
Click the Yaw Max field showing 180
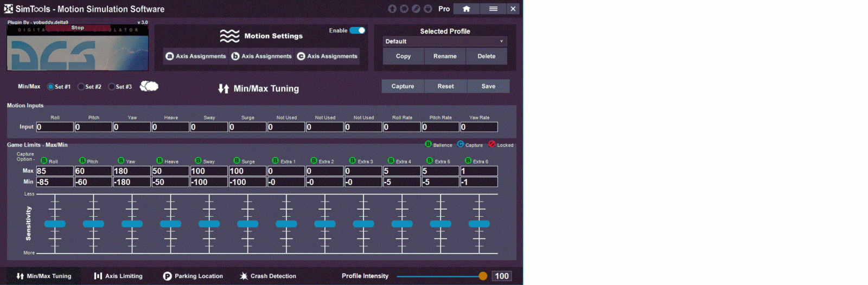click(132, 171)
